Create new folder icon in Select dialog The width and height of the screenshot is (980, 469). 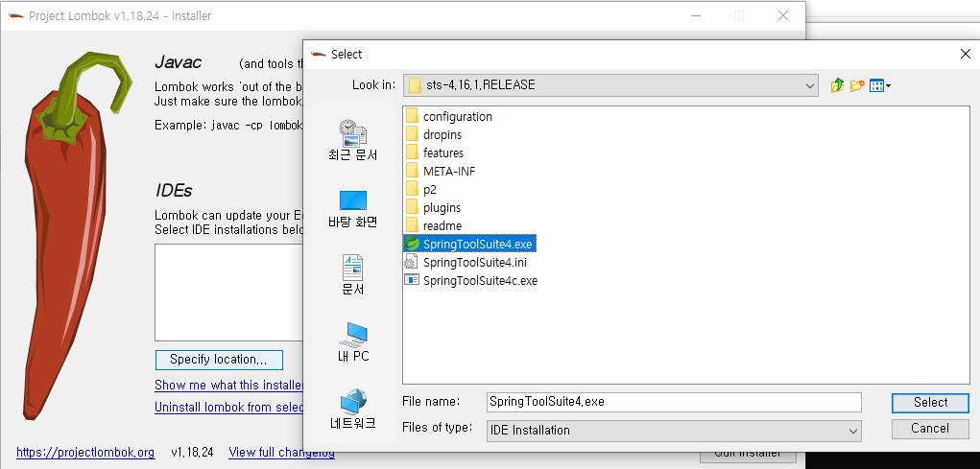pos(857,85)
